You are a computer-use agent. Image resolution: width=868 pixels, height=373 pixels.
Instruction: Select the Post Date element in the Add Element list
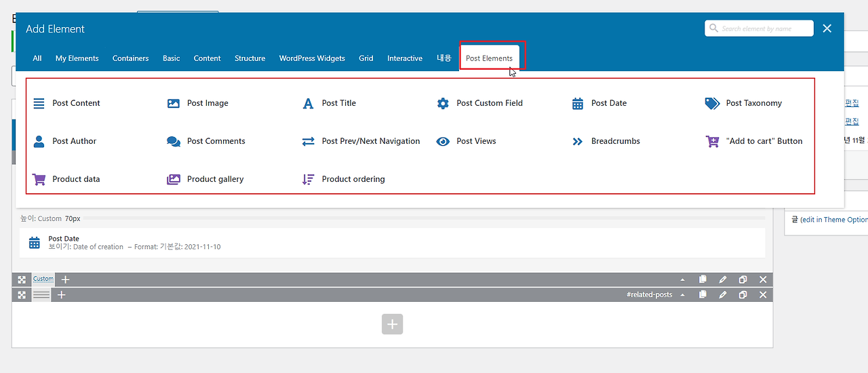599,103
